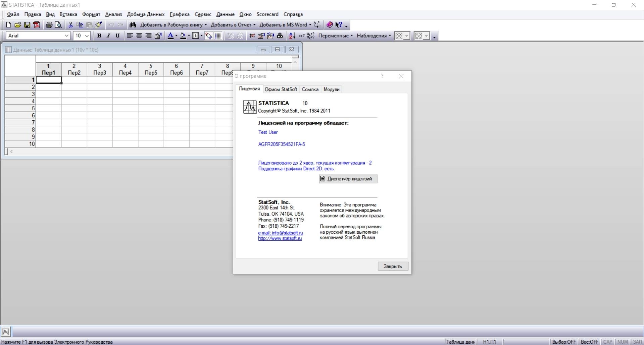
Task: Align text right in the format toolbar
Action: pyautogui.click(x=149, y=36)
